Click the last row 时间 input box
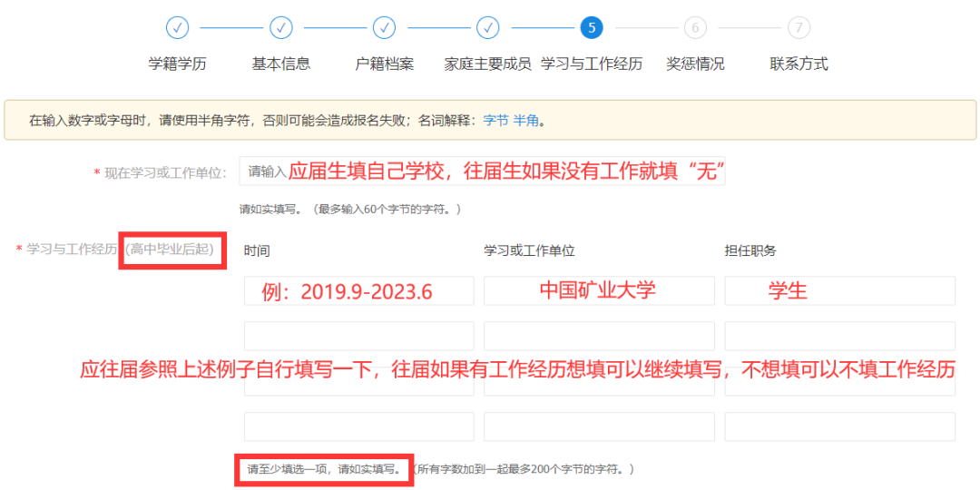The height and width of the screenshot is (490, 980). (358, 426)
